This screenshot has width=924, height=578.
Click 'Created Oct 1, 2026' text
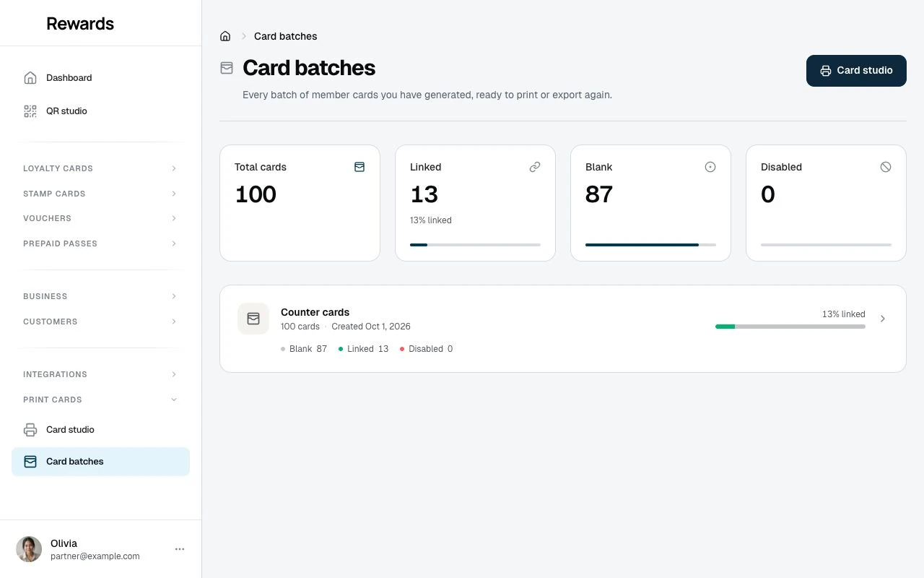point(371,327)
